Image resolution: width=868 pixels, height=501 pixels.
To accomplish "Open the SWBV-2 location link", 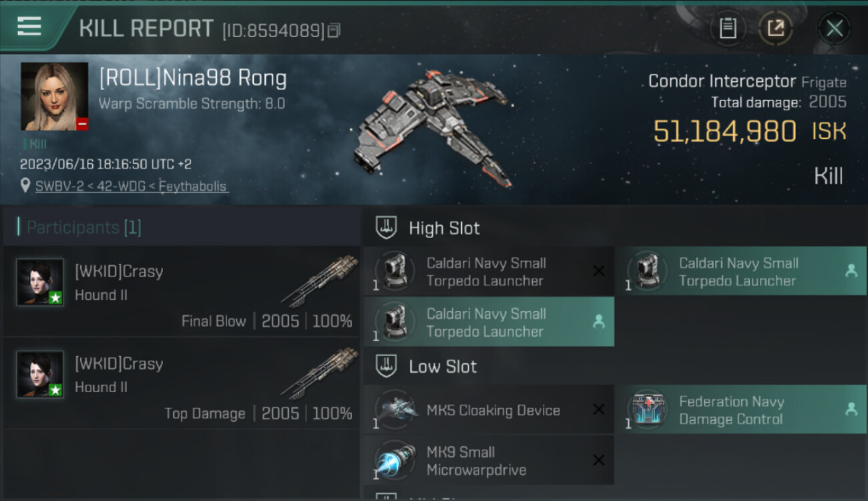I will pos(132,186).
